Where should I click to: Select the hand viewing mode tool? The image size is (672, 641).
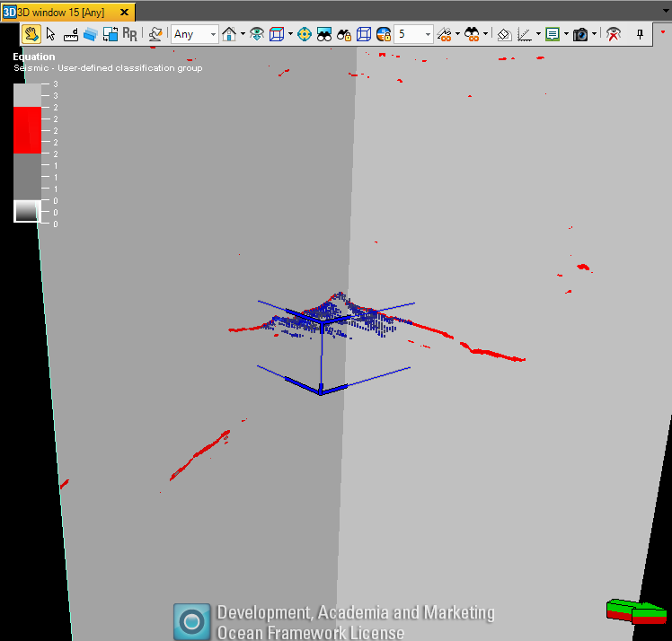(31, 34)
